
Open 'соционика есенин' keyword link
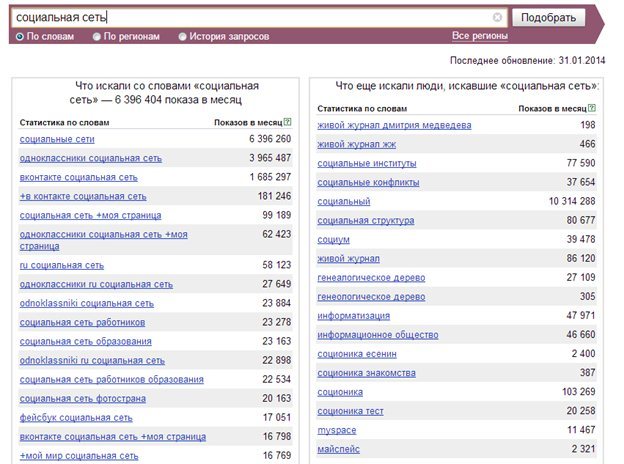[x=357, y=355]
